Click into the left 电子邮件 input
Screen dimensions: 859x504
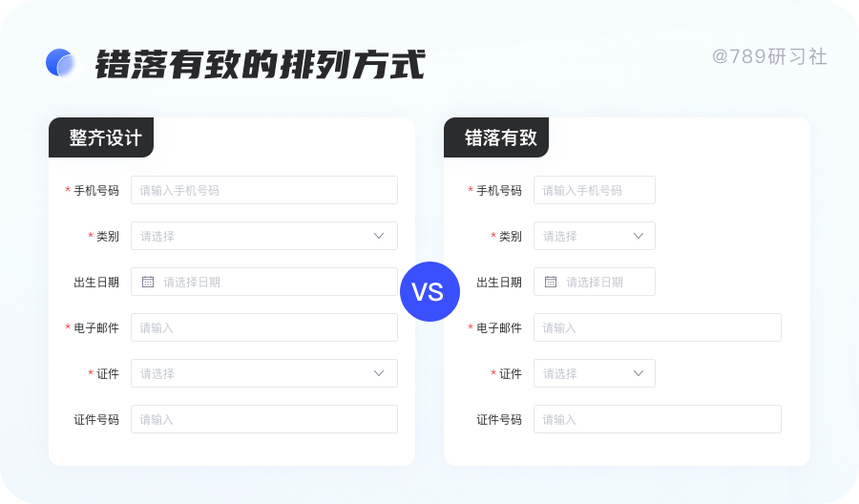click(264, 327)
